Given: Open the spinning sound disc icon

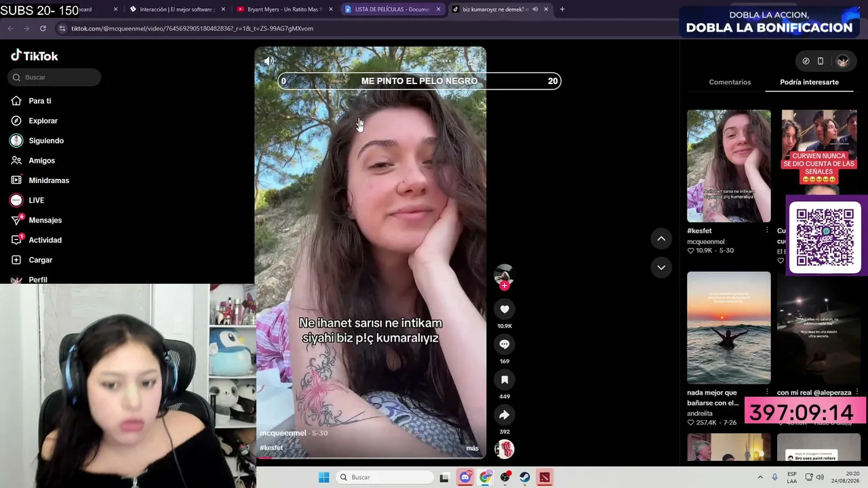Looking at the screenshot, I should click(505, 449).
